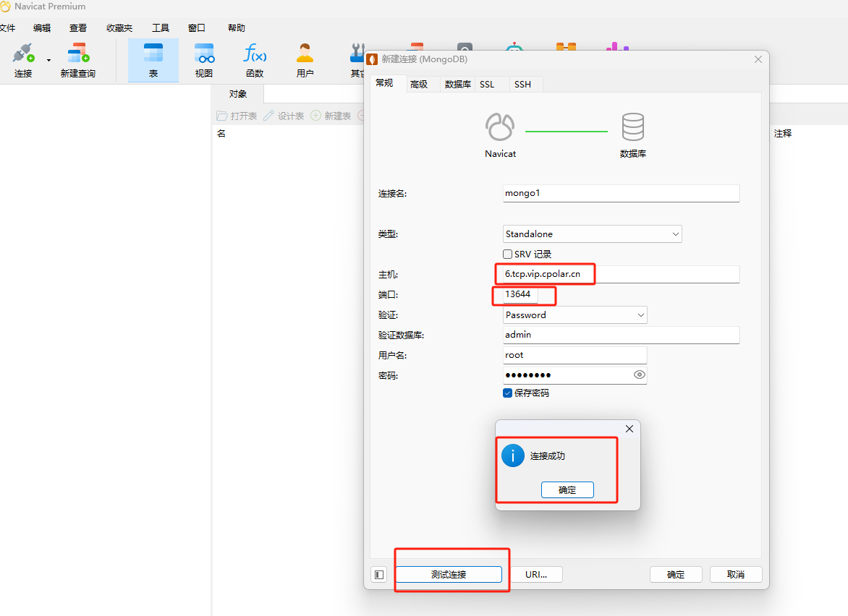This screenshot has width=848, height=616.
Task: Click the URI... button
Action: click(x=536, y=574)
